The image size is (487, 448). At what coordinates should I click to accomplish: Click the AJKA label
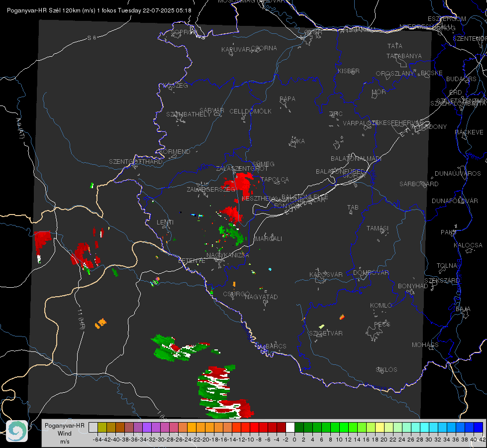tap(297, 141)
